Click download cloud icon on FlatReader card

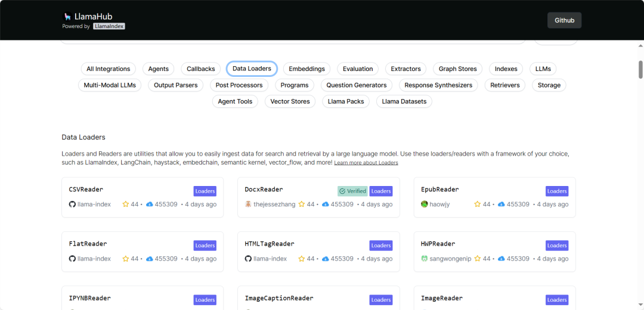(150, 259)
